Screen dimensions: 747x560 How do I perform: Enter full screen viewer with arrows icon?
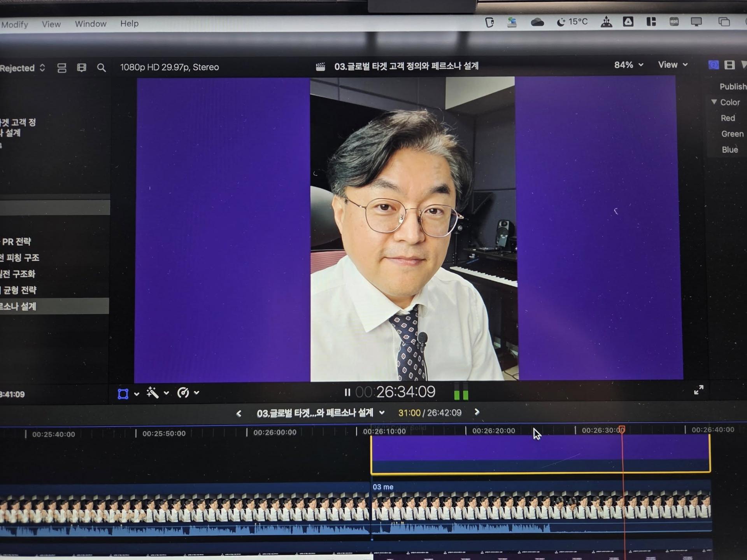pyautogui.click(x=698, y=390)
